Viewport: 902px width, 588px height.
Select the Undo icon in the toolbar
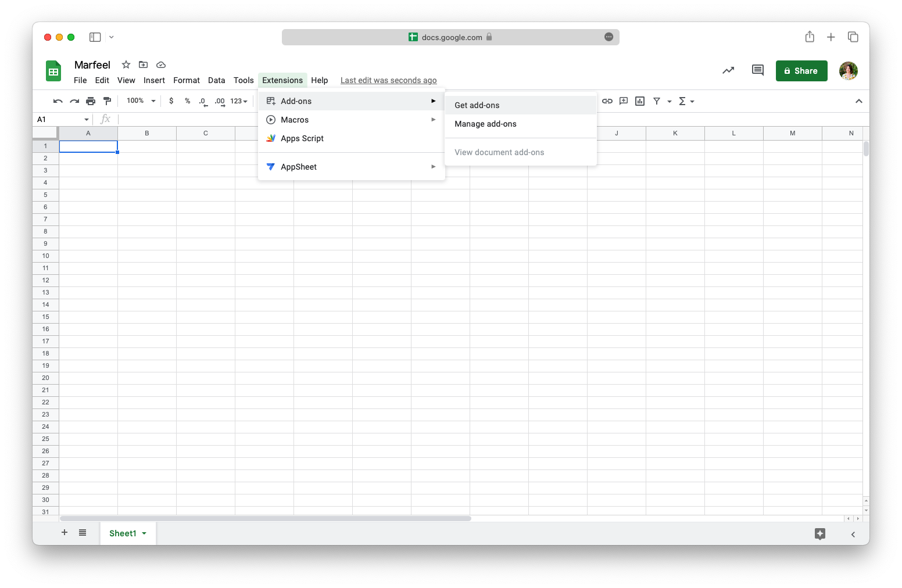pos(57,101)
